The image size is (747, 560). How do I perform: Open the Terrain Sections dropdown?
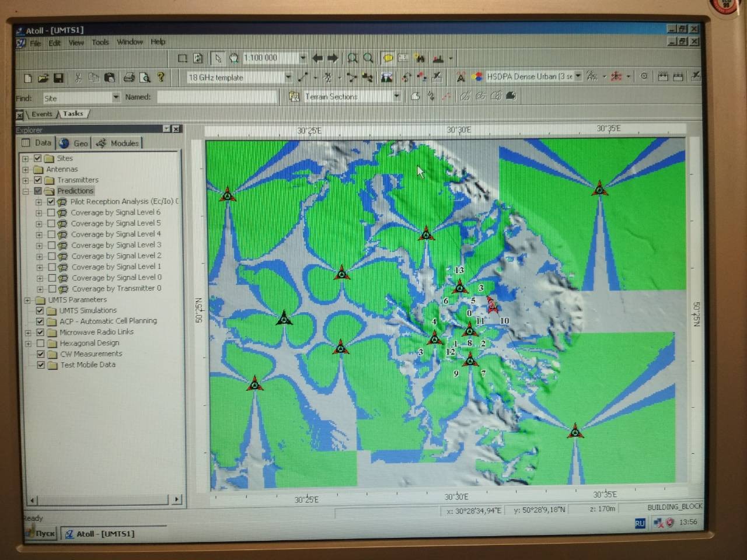click(397, 96)
